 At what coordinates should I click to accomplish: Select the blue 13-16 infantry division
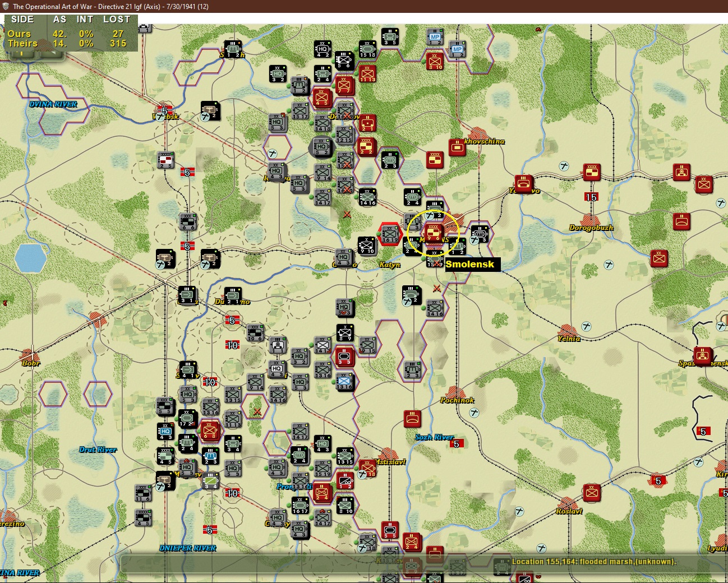click(x=344, y=381)
